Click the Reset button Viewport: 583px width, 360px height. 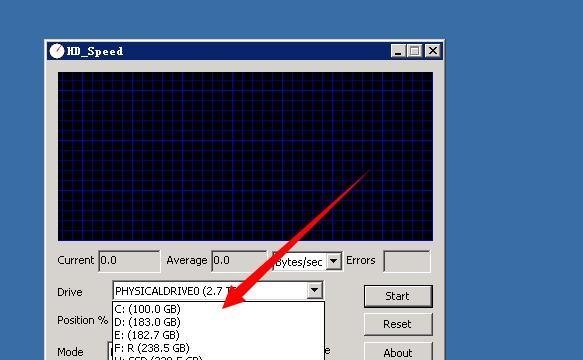(x=398, y=324)
